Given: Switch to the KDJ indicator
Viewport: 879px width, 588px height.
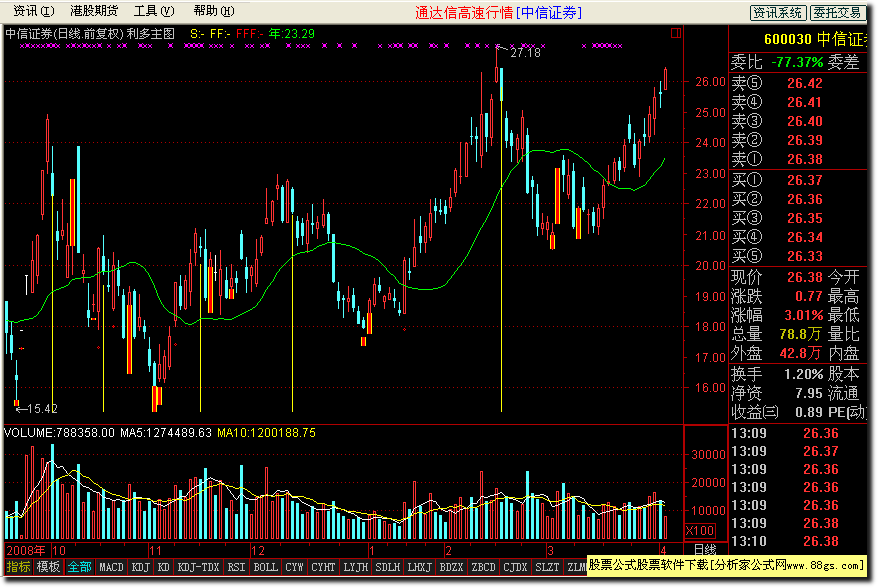Looking at the screenshot, I should [x=140, y=567].
